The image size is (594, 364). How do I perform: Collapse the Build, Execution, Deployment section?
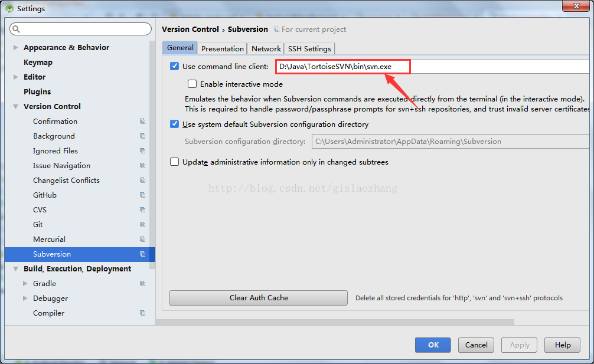15,269
